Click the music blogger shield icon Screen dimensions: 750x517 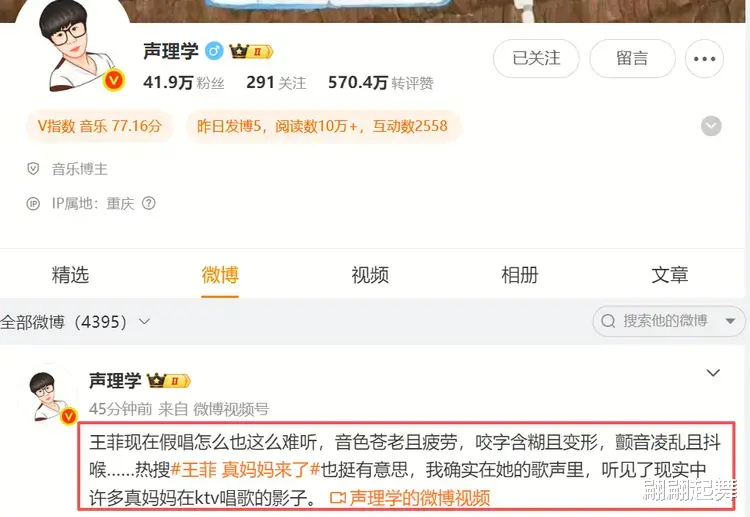pyautogui.click(x=33, y=168)
